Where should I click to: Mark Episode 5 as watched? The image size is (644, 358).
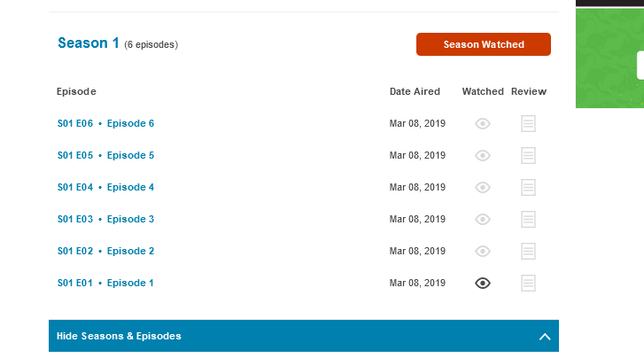pos(483,156)
